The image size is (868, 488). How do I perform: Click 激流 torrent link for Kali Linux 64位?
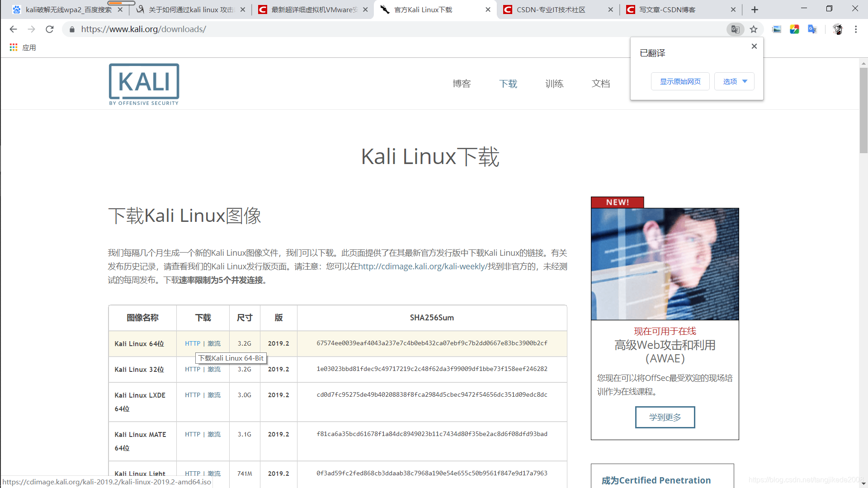point(214,343)
